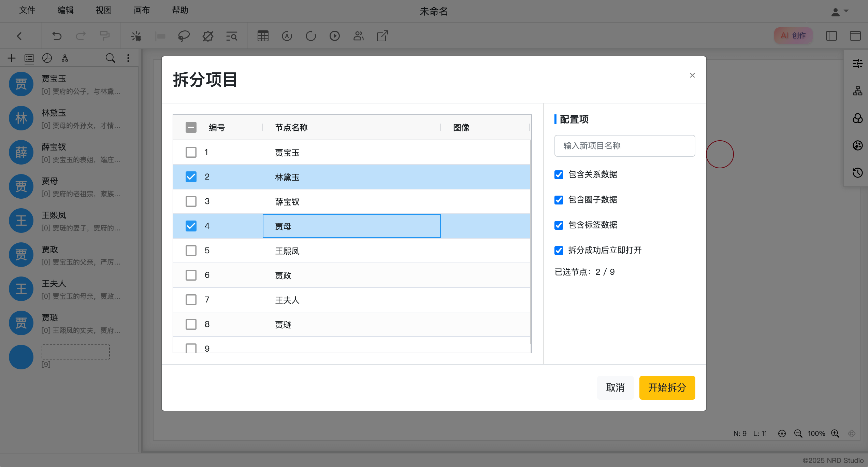Open the 画布 menu
The height and width of the screenshot is (467, 868).
(142, 10)
